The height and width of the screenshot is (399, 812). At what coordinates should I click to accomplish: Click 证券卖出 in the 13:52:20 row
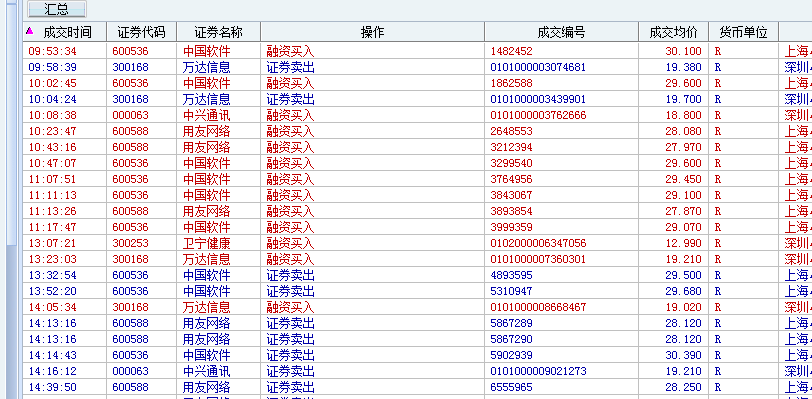(291, 291)
